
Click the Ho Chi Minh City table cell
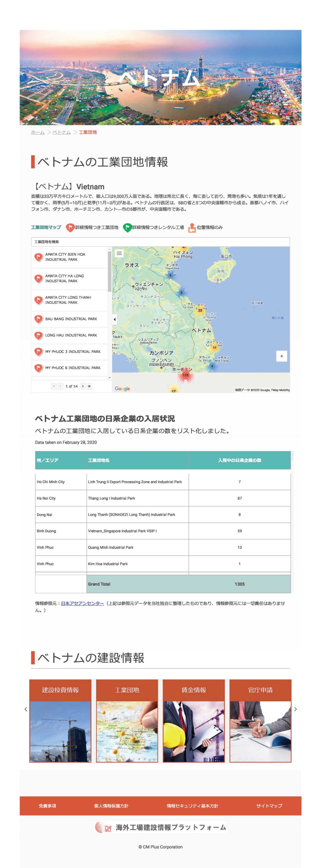pyautogui.click(x=61, y=482)
